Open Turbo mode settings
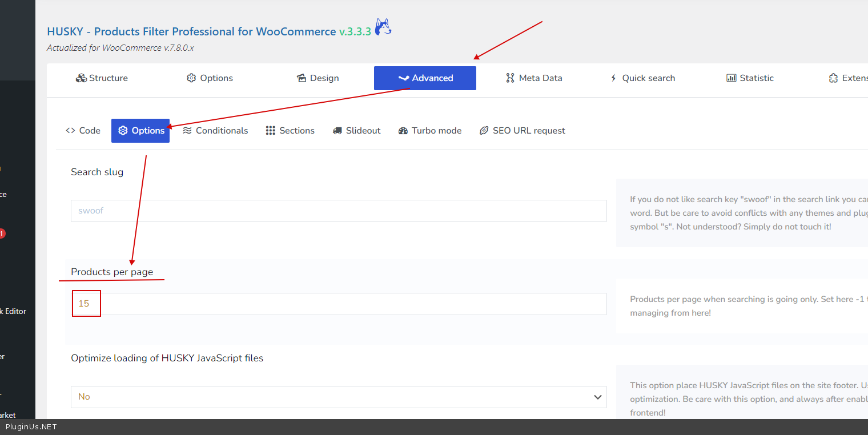The image size is (868, 435). point(430,131)
